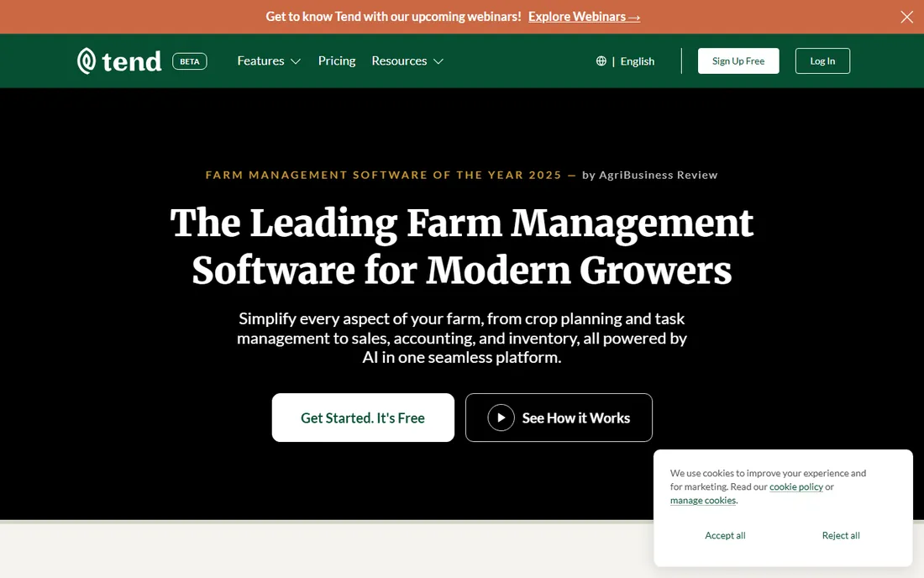Expand the Resources dropdown chevron
924x578 pixels.
click(438, 61)
